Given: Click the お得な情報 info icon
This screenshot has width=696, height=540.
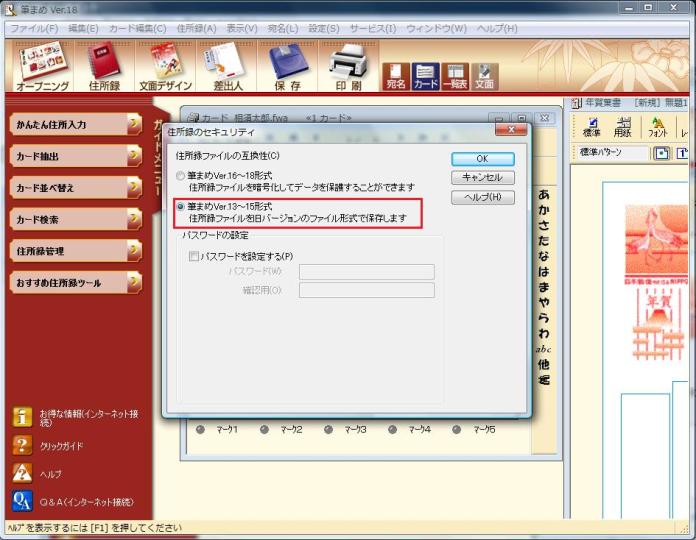Looking at the screenshot, I should tap(22, 417).
